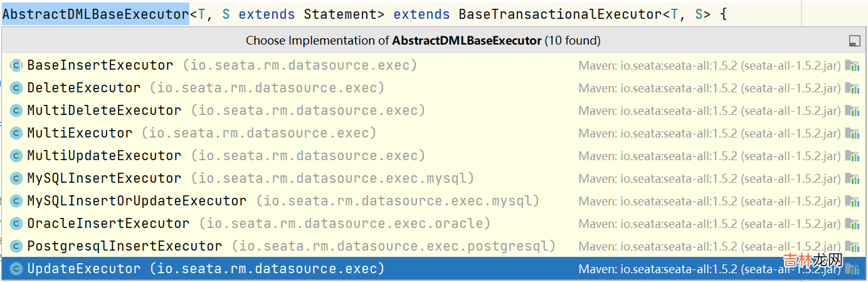This screenshot has height=282, width=868.
Task: Click the class icon beside BaseInsertExecutor
Action: 16,65
